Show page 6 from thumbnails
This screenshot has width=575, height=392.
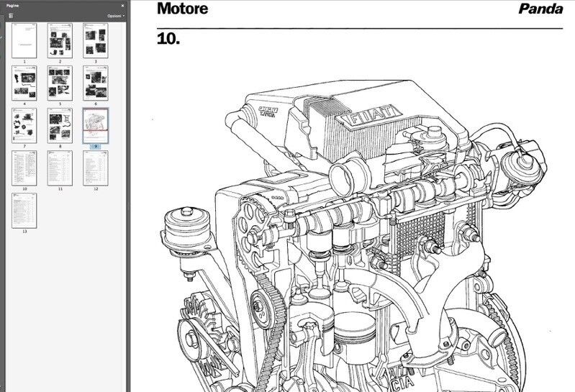(95, 83)
